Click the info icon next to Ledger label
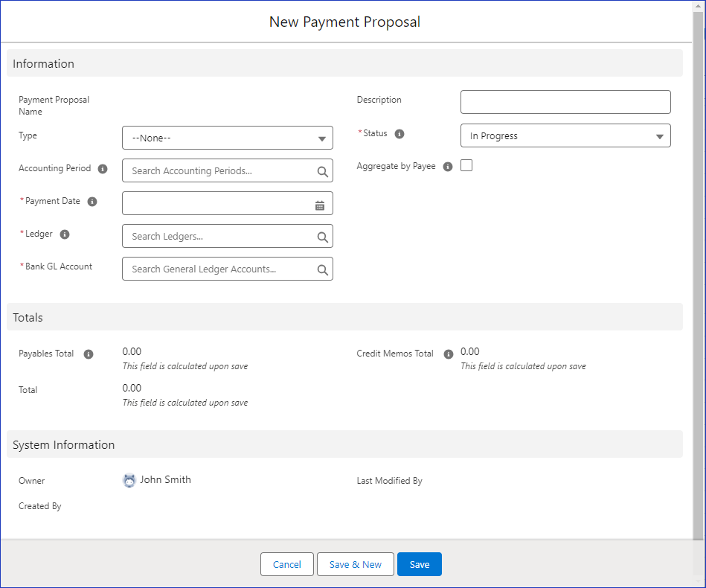706x588 pixels. pos(65,234)
